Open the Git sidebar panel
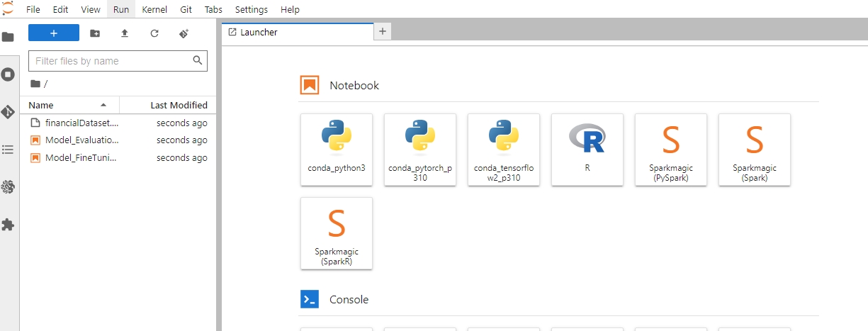 click(x=9, y=112)
